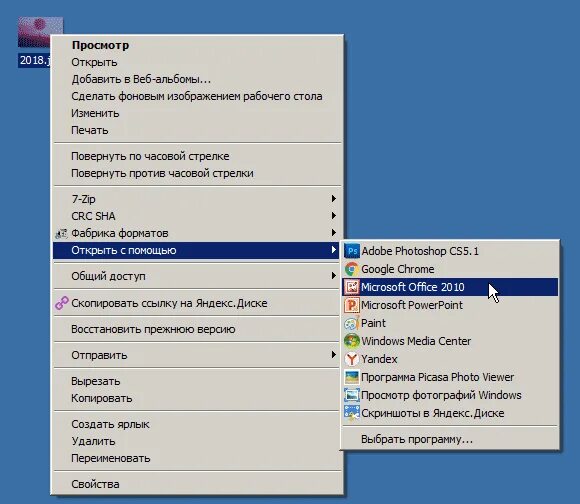Select Добавить в Веб-альбомы…
The width and height of the screenshot is (580, 504).
(x=197, y=79)
